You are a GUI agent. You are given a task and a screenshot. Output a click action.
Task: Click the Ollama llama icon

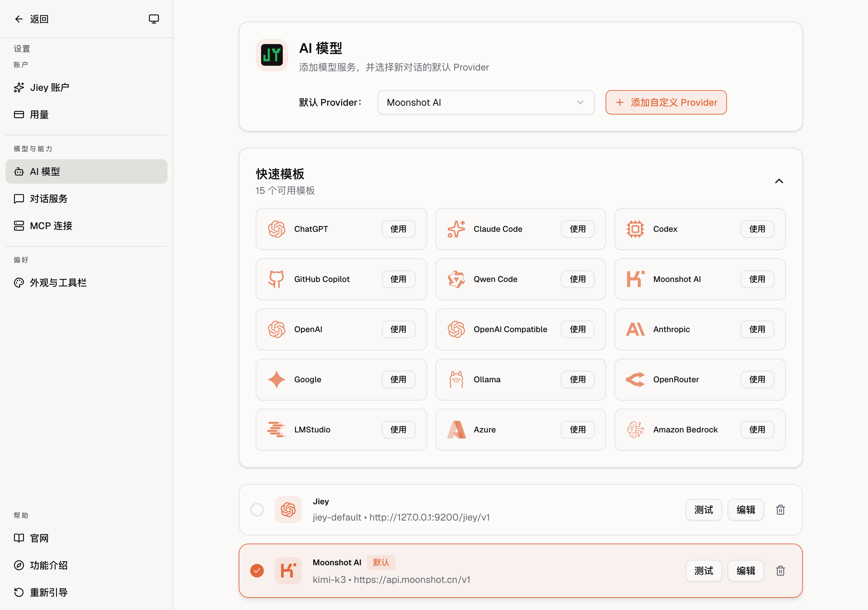coord(456,380)
